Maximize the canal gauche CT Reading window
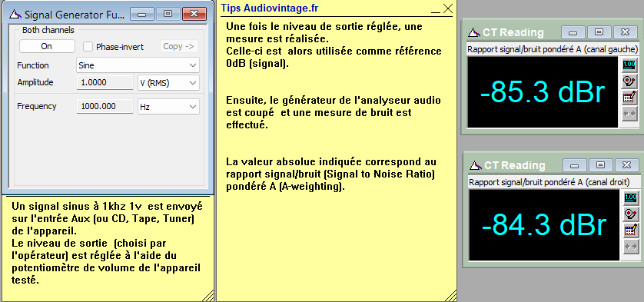 [599, 32]
